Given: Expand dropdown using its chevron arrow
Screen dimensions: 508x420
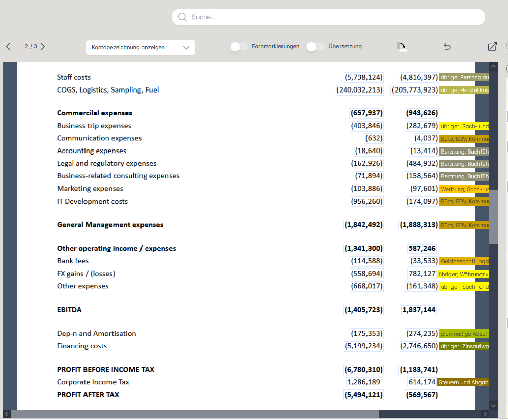Looking at the screenshot, I should click(186, 48).
